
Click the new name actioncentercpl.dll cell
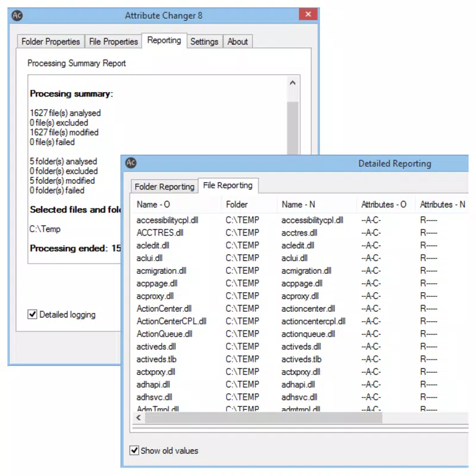(x=314, y=321)
